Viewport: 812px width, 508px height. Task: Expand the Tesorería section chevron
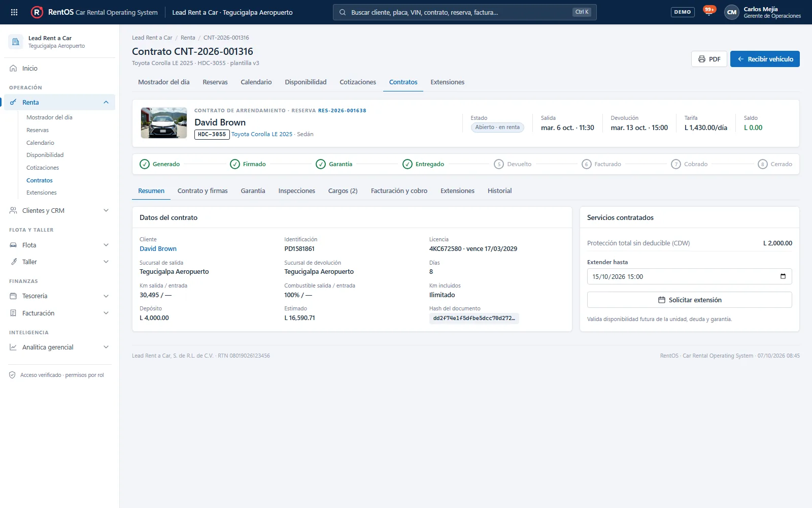[106, 296]
